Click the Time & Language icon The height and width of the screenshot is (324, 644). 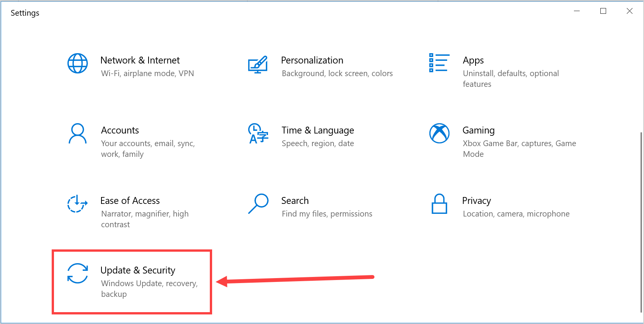click(258, 134)
